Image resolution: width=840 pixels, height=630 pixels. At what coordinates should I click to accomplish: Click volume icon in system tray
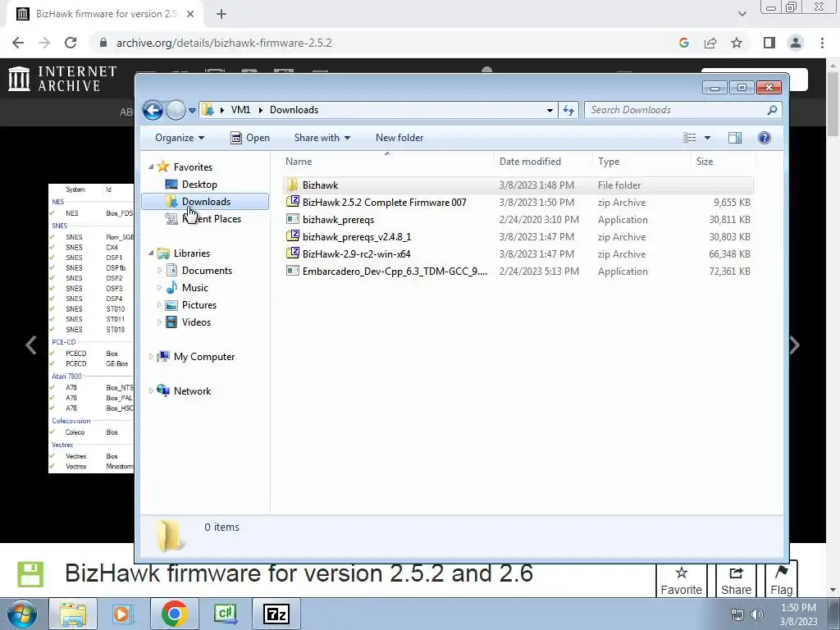[x=757, y=614]
